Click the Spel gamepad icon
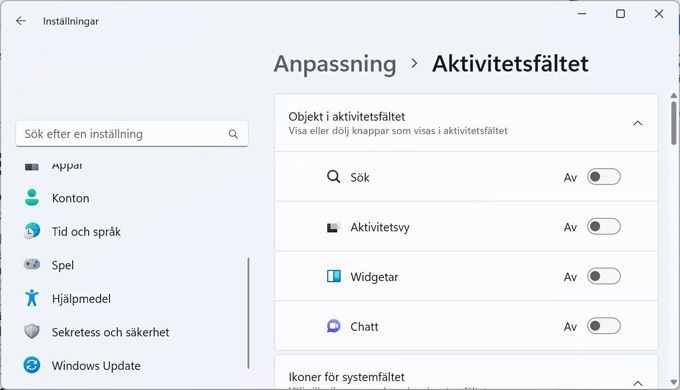The height and width of the screenshot is (390, 680). tap(32, 264)
